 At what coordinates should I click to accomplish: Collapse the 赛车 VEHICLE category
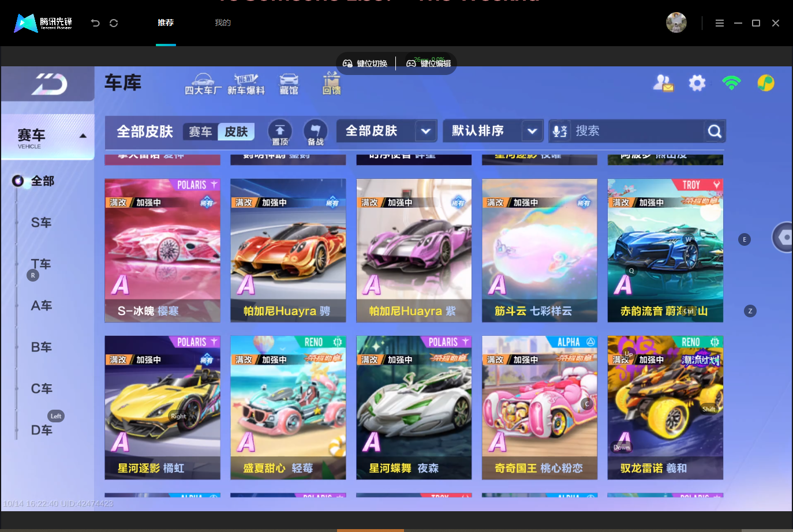(48, 137)
